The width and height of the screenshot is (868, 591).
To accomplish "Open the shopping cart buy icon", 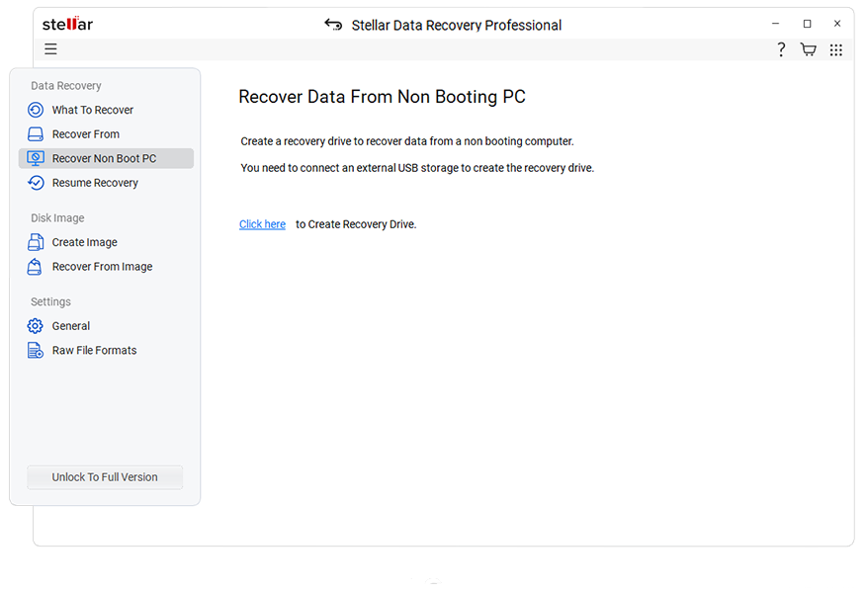I will click(x=808, y=49).
